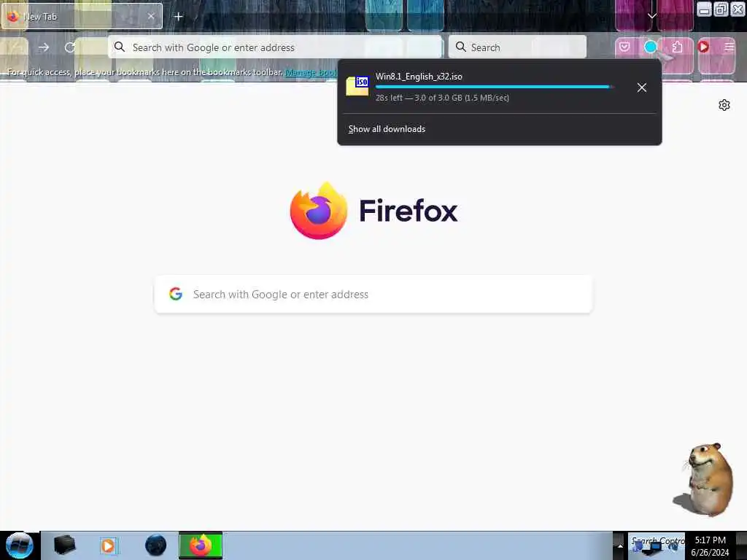
Task: Focus the separate Search box in toolbar
Action: (517, 47)
